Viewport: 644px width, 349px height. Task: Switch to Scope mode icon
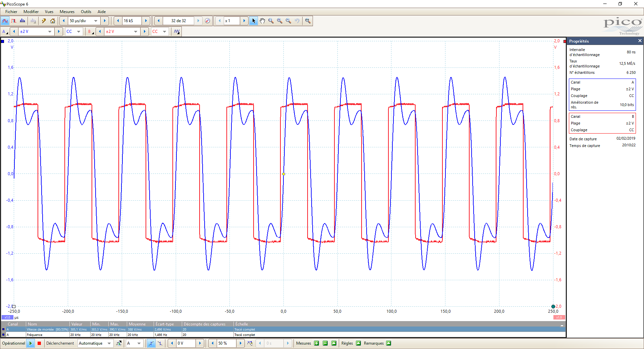(x=5, y=21)
